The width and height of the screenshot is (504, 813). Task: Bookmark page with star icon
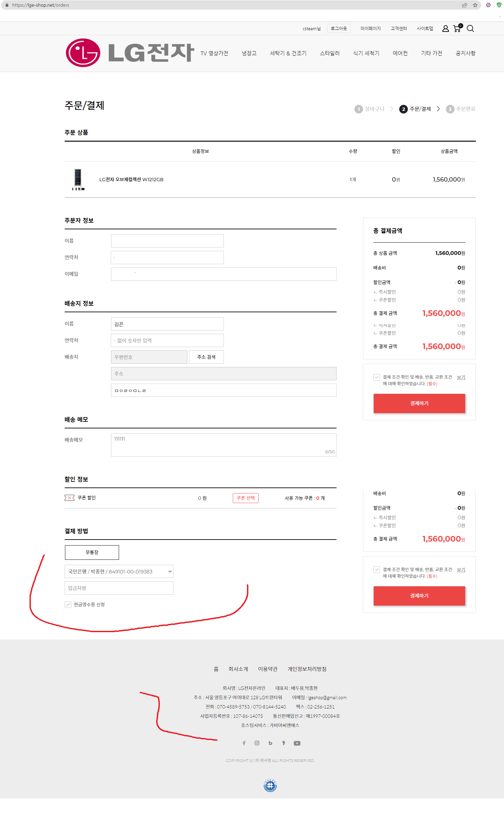pos(475,5)
